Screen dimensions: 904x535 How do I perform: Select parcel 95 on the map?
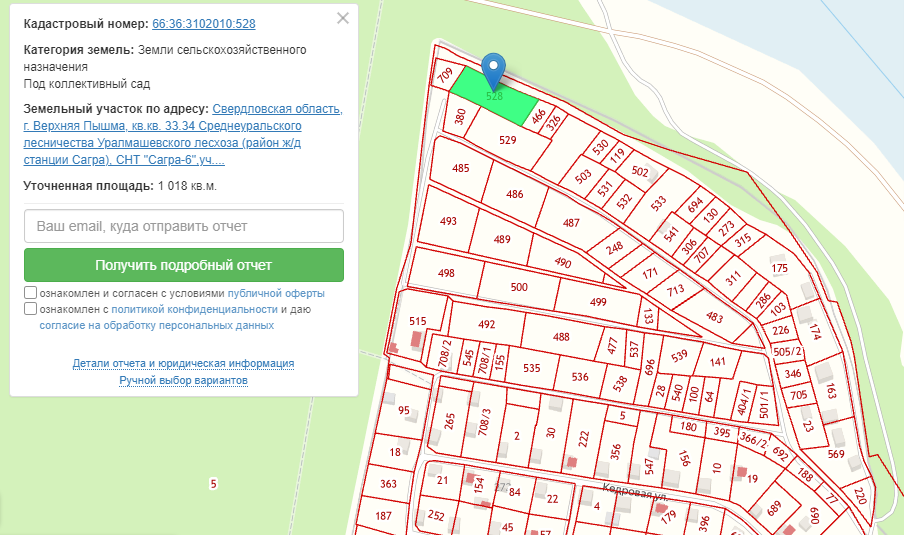(x=404, y=410)
